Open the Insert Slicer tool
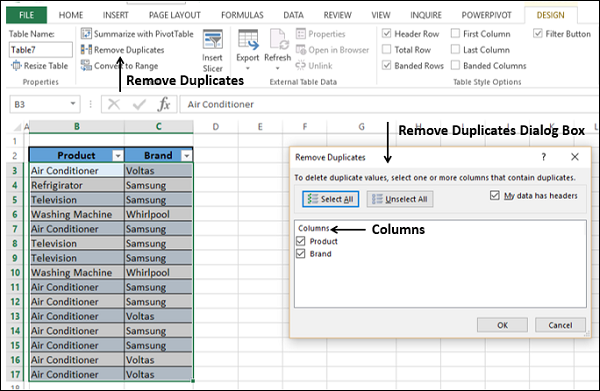Screen dimensions: 600x391 [212, 51]
